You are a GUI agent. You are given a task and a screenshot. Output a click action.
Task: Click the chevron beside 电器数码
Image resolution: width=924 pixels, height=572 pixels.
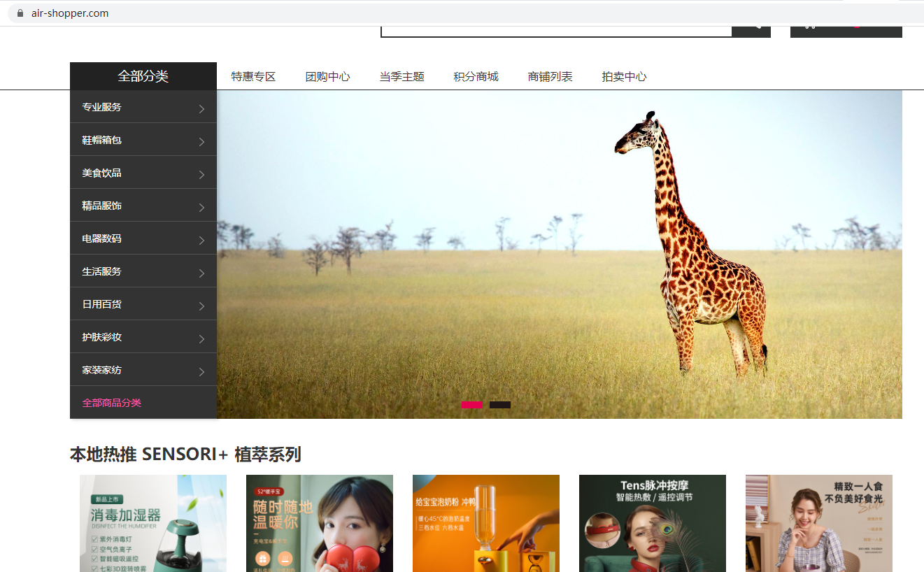pos(201,240)
